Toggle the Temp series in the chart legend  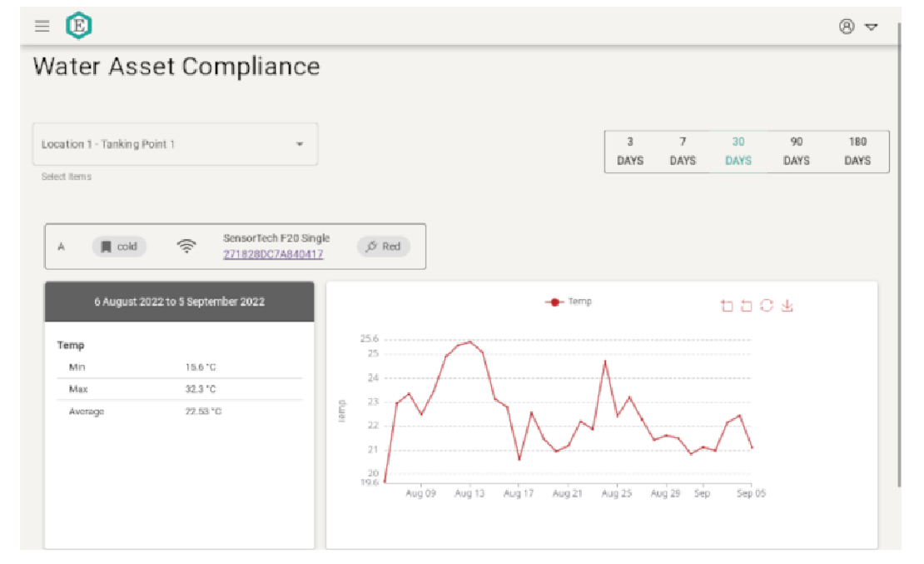coord(569,302)
